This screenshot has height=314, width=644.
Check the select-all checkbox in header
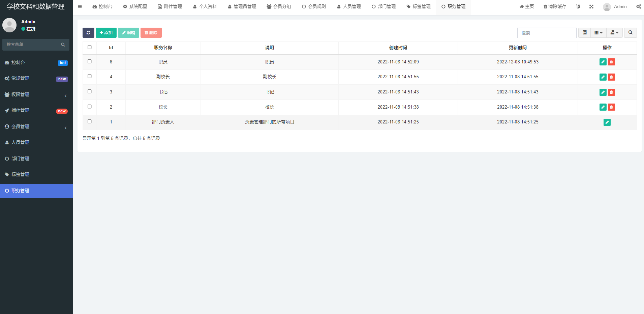(x=90, y=47)
